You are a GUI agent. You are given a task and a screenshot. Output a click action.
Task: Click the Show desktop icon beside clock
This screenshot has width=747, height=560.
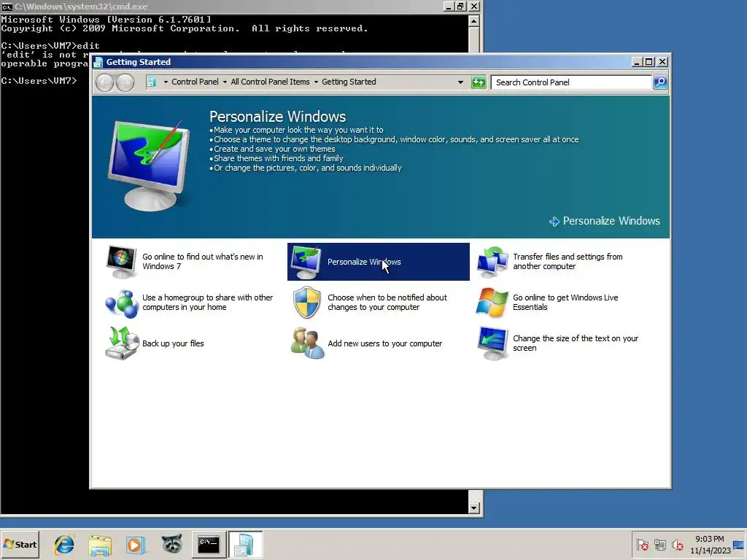pos(738,545)
